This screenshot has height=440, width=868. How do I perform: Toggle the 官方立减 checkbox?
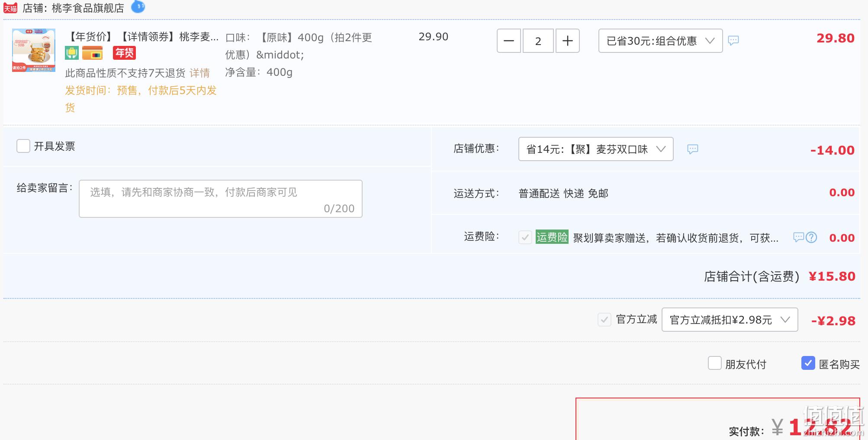coord(604,320)
